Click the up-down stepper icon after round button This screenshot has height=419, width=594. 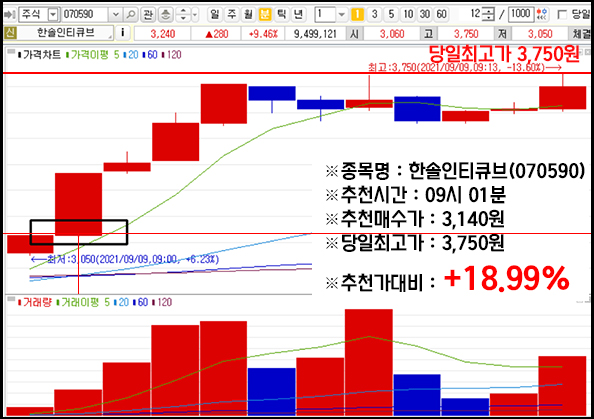183,15
